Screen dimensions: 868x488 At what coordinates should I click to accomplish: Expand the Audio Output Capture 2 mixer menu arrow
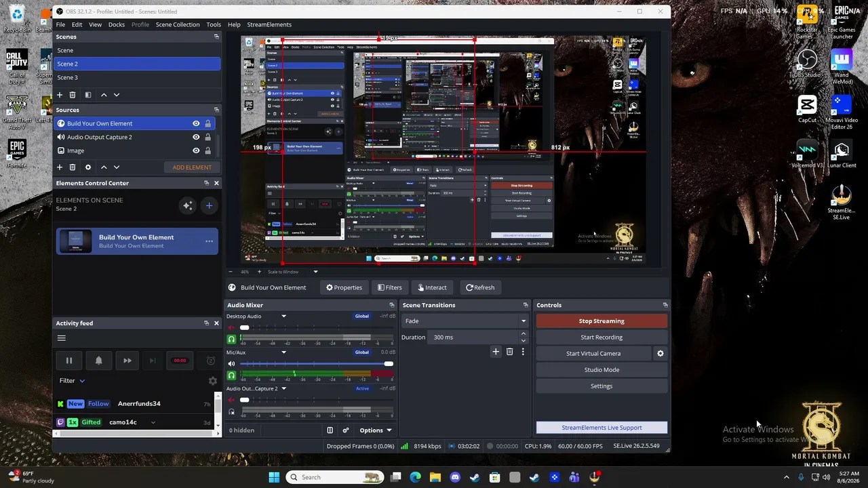tap(284, 388)
